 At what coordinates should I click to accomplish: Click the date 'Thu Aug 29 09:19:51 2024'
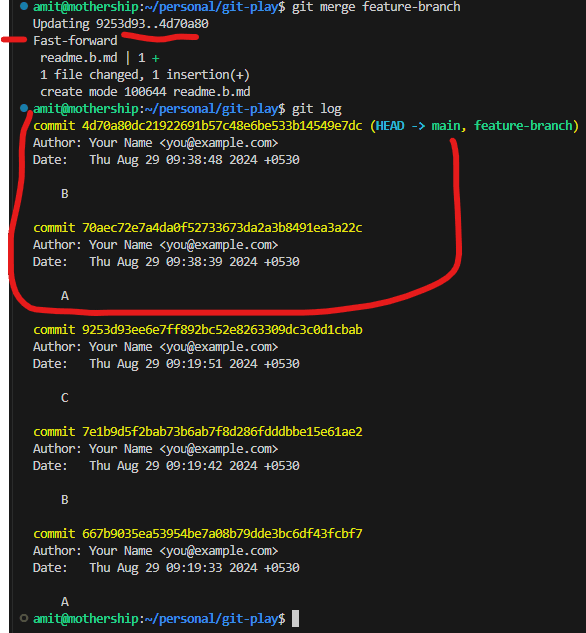173,364
